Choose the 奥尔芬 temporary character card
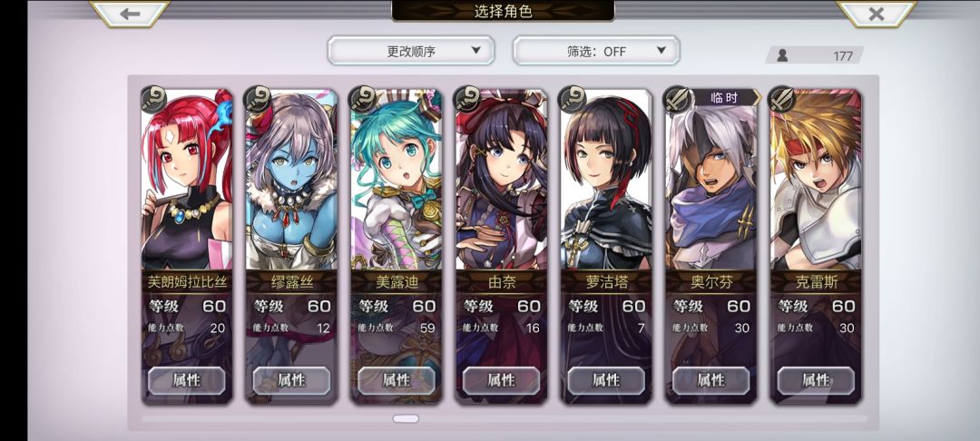Screen dimensions: 980x441 [x=711, y=247]
